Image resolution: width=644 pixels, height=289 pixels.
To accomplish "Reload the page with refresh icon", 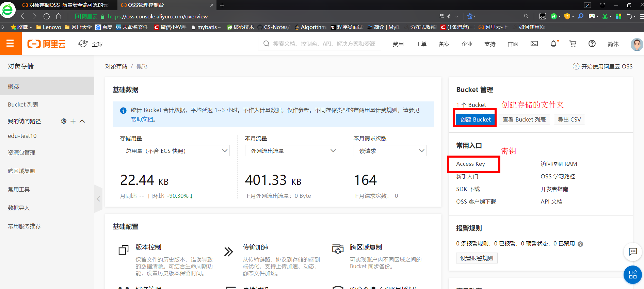I will click(47, 16).
